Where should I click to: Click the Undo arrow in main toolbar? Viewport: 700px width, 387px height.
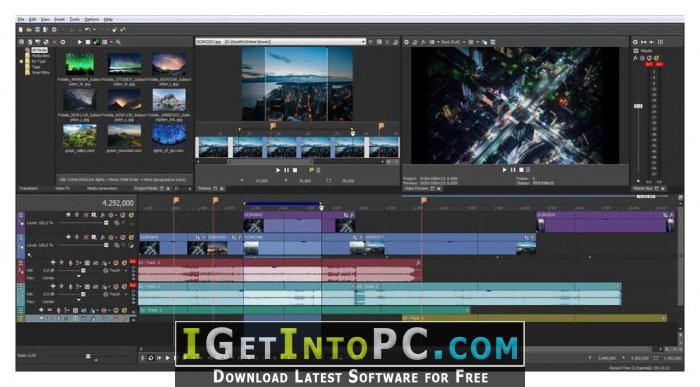[x=88, y=29]
